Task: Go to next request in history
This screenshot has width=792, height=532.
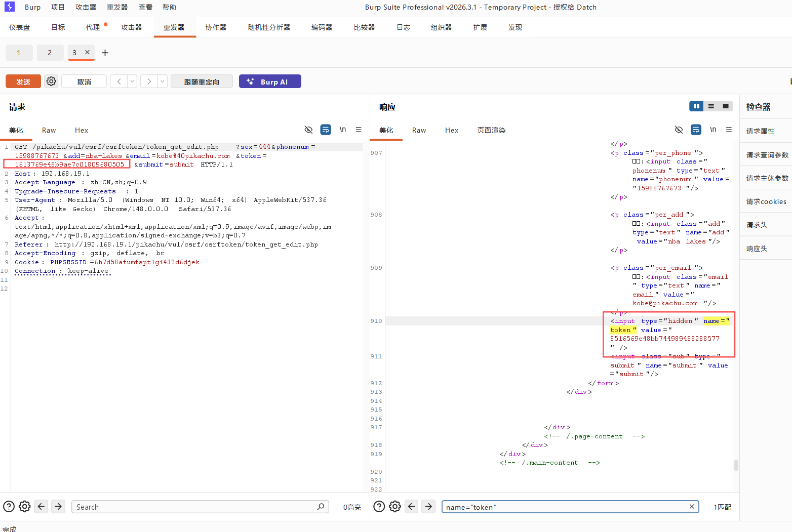Action: click(149, 81)
